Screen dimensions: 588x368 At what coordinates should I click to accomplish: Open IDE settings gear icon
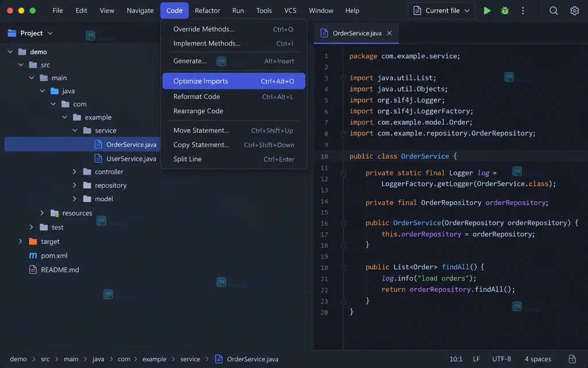tap(574, 10)
